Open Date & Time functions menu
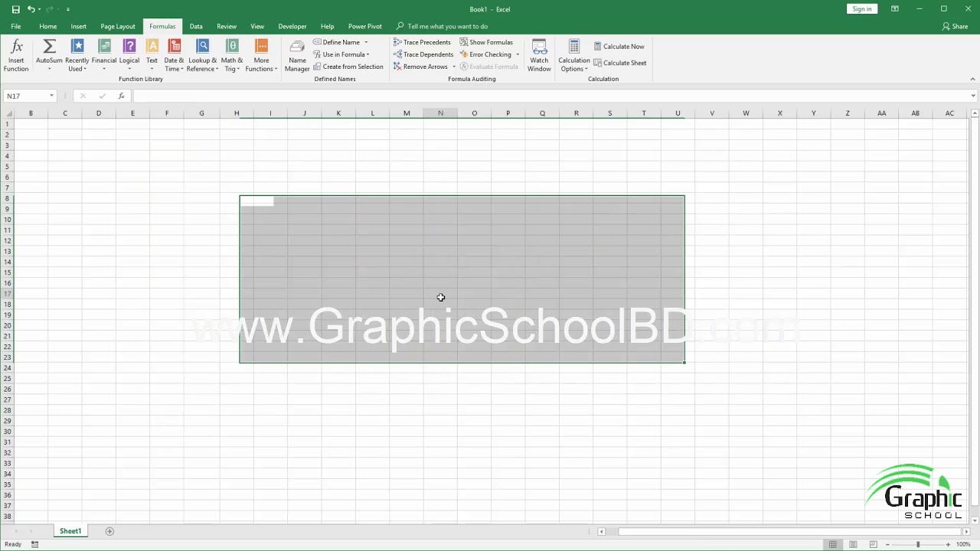The height and width of the screenshot is (551, 980). coord(175,56)
